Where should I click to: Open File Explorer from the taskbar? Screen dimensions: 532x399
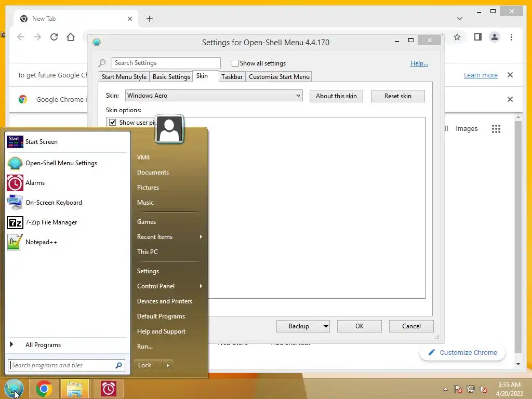75,389
